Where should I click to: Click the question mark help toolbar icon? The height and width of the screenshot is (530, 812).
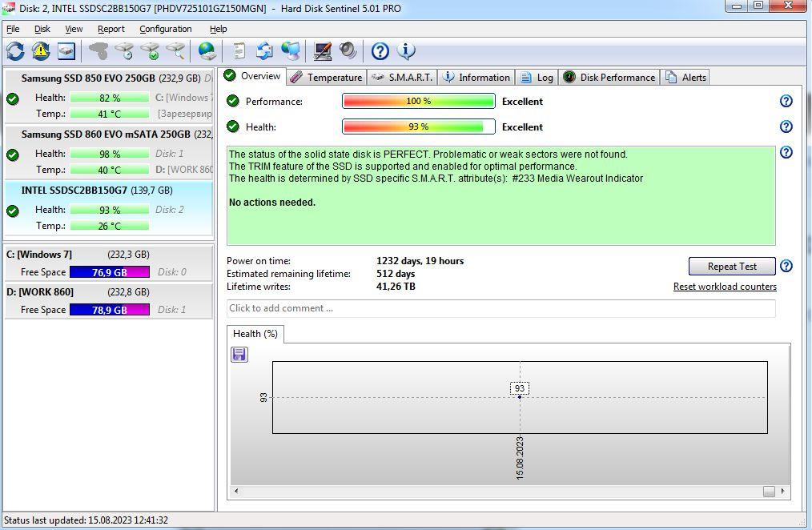pyautogui.click(x=380, y=50)
